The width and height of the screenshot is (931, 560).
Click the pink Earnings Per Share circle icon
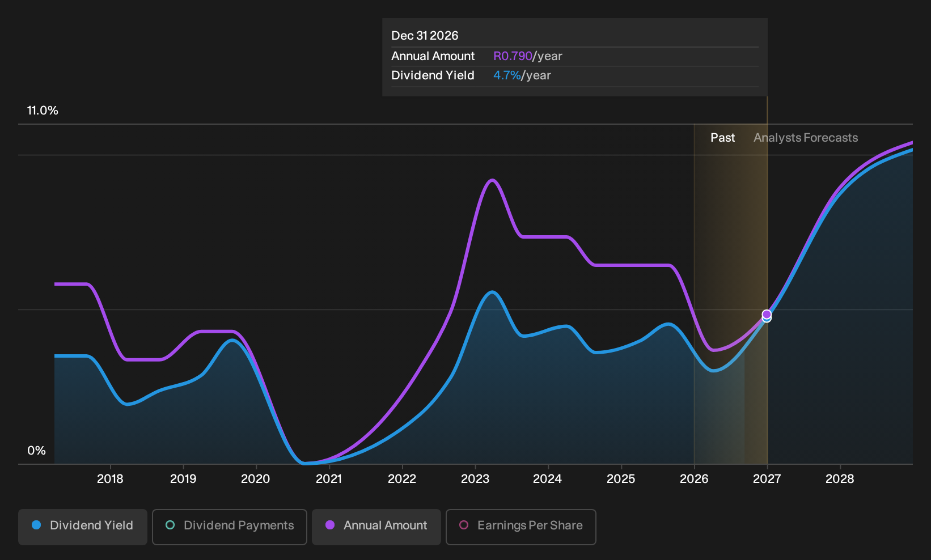[464, 525]
